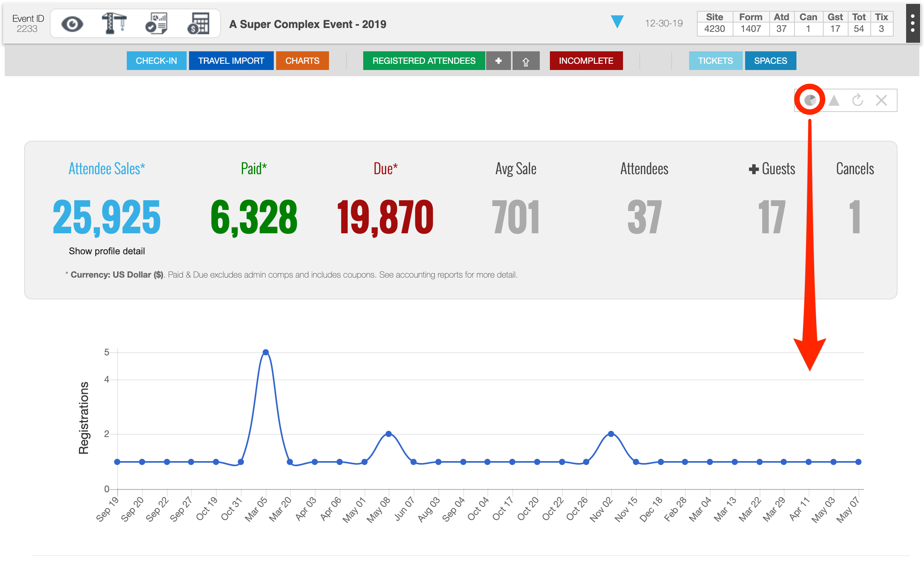Open the reports checklist icon
The width and height of the screenshot is (924, 563).
[x=156, y=23]
